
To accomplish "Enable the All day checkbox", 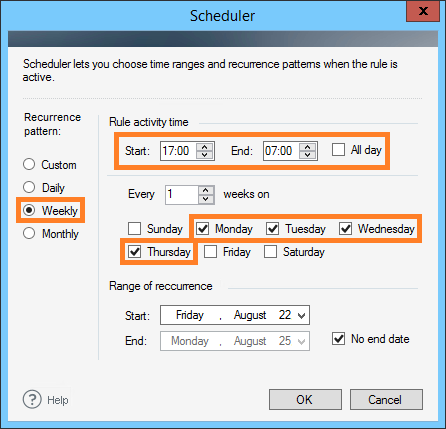I will point(338,150).
